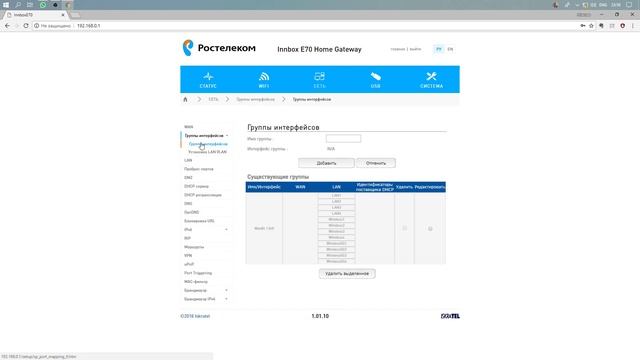This screenshot has width=640, height=360.
Task: Click the Удалить выделенное button
Action: (347, 273)
